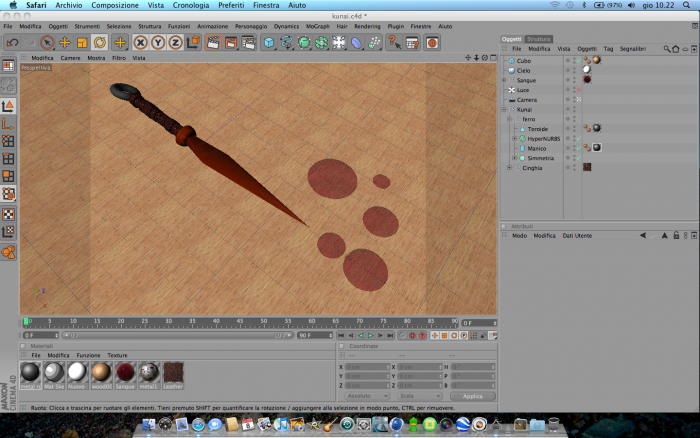The width and height of the screenshot is (700, 438).
Task: Click the Applica button
Action: pos(473,396)
